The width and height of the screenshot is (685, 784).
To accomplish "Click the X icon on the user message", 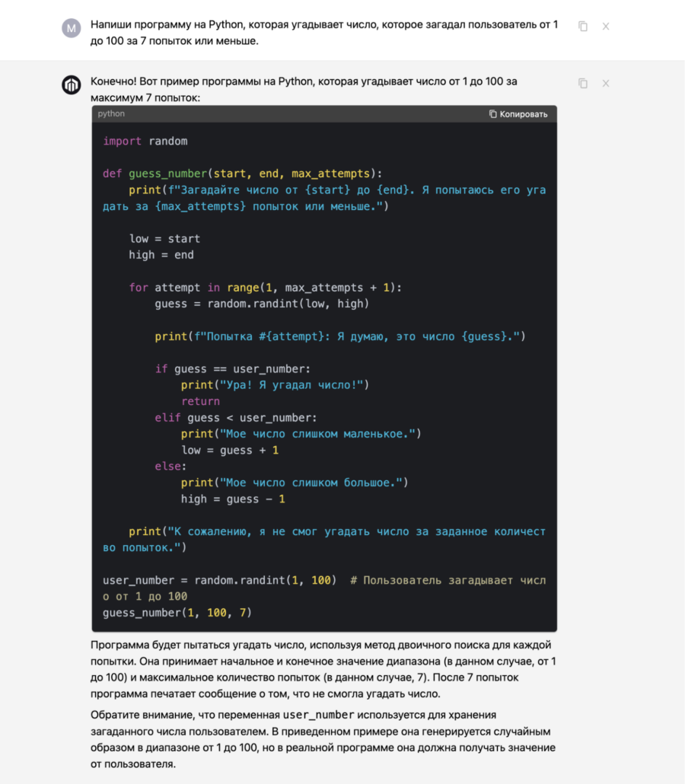I will (606, 25).
